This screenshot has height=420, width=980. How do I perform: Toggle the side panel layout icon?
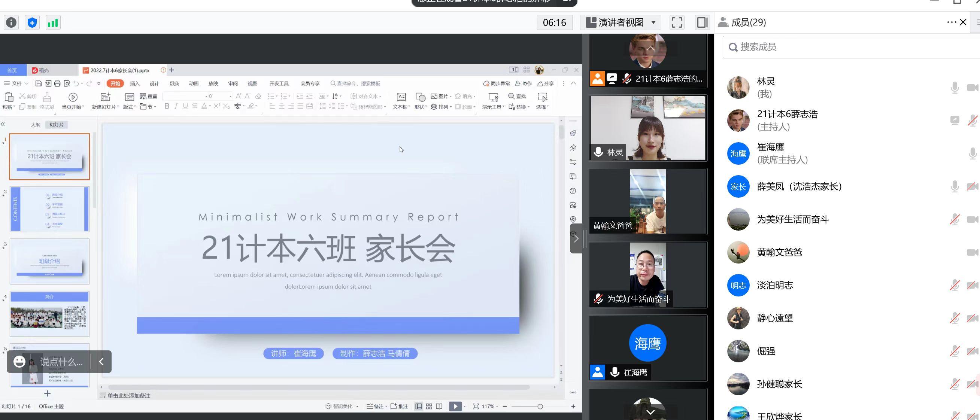(x=702, y=22)
